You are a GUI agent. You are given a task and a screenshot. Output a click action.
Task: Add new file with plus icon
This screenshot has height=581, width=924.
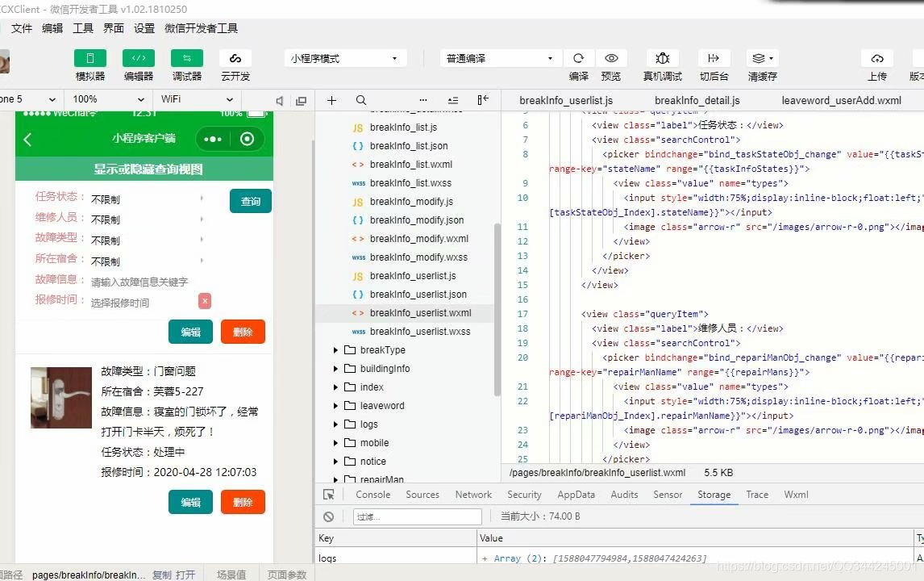tap(331, 100)
